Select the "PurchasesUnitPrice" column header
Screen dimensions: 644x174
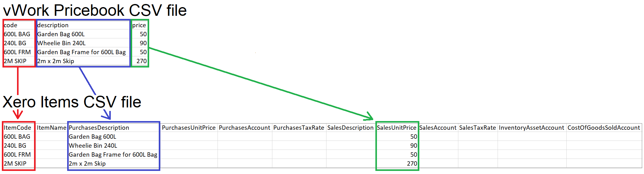coord(189,128)
